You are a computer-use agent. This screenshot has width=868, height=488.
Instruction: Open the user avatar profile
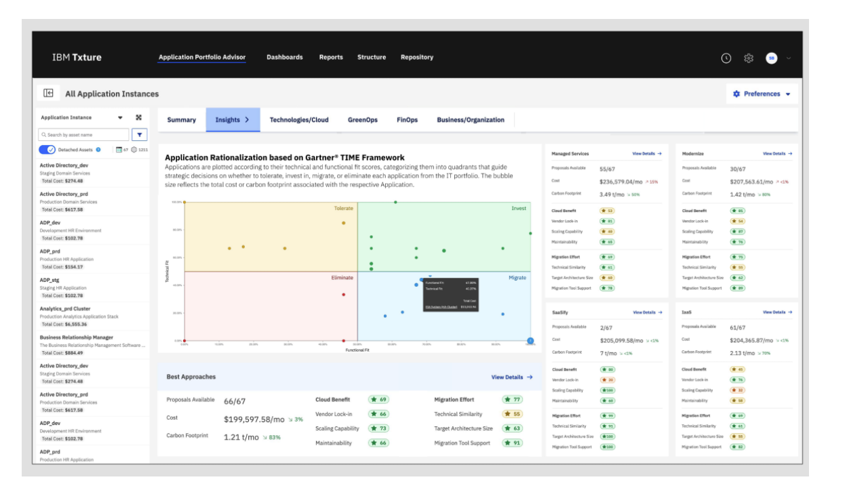click(772, 58)
